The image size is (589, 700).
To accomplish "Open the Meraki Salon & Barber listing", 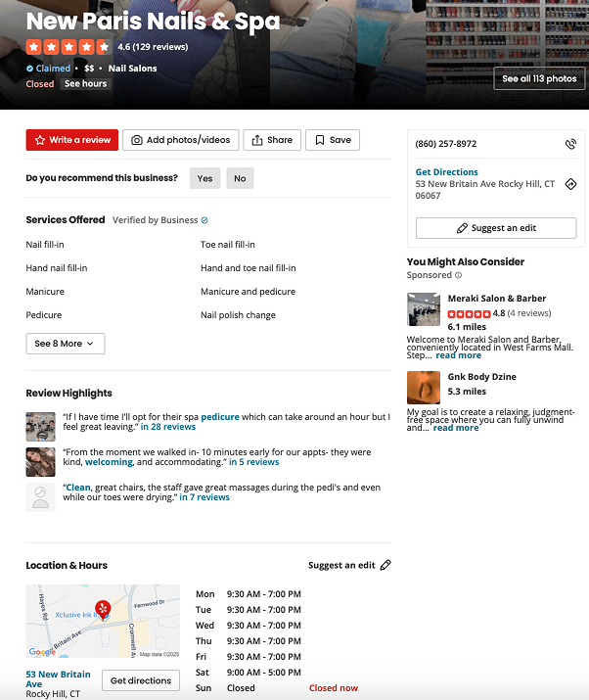I will point(497,299).
